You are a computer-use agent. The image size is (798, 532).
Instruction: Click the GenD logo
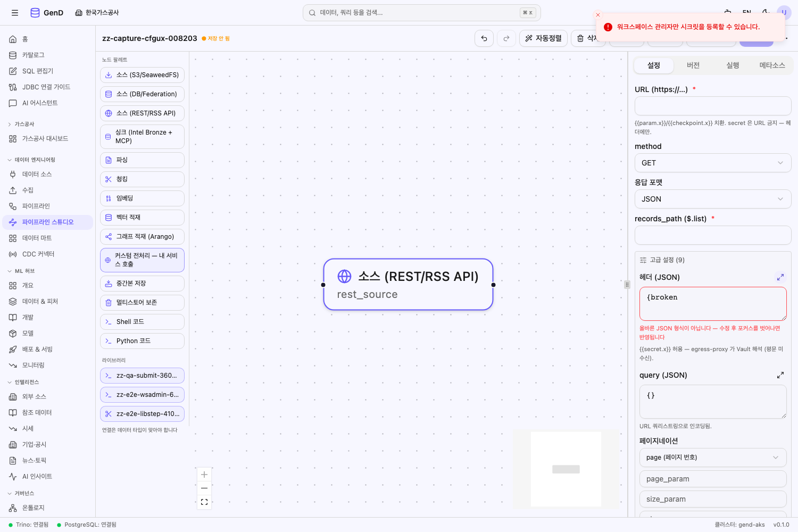tap(47, 13)
